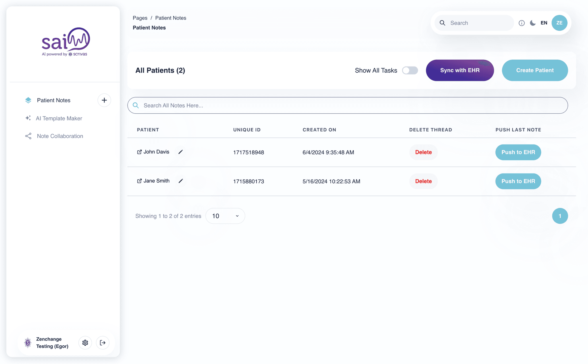Enable dark mode with the moon icon
The width and height of the screenshot is (588, 364).
click(x=533, y=23)
